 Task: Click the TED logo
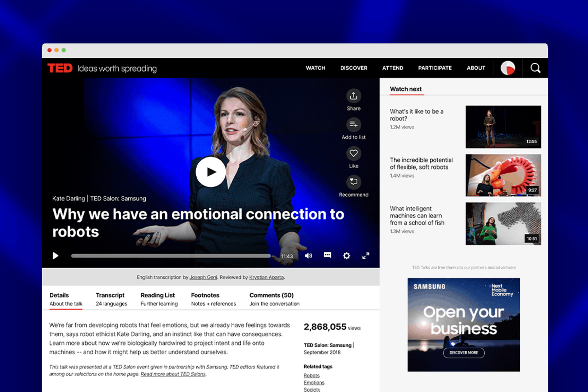(60, 68)
